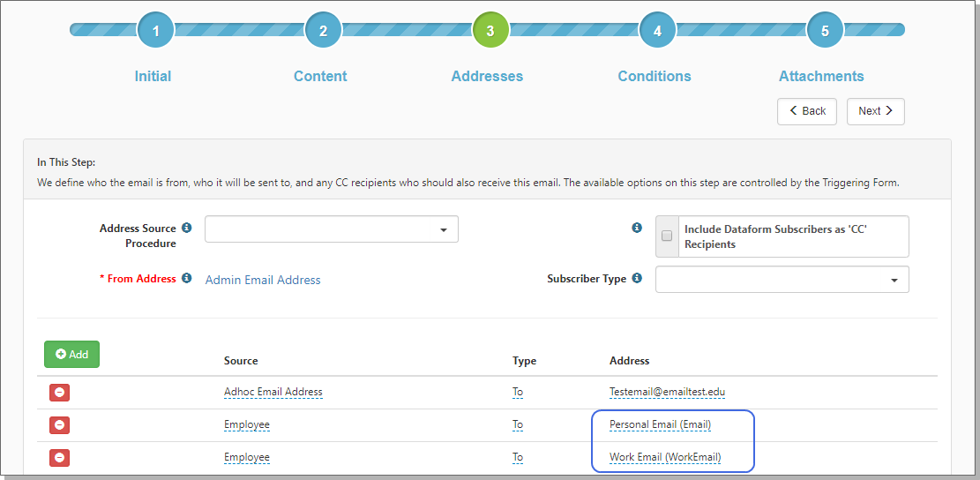The width and height of the screenshot is (980, 480).
Task: Edit the Admin Email Address link
Action: point(263,280)
